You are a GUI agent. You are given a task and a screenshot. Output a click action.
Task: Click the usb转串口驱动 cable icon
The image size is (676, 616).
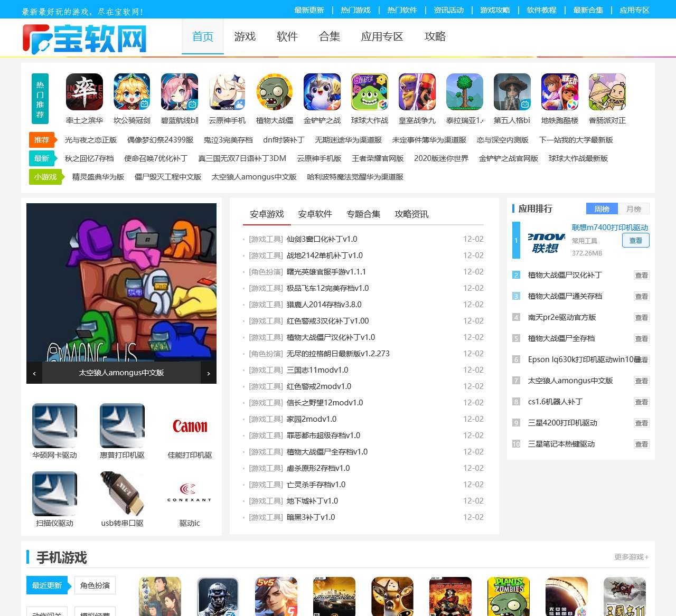click(x=122, y=494)
